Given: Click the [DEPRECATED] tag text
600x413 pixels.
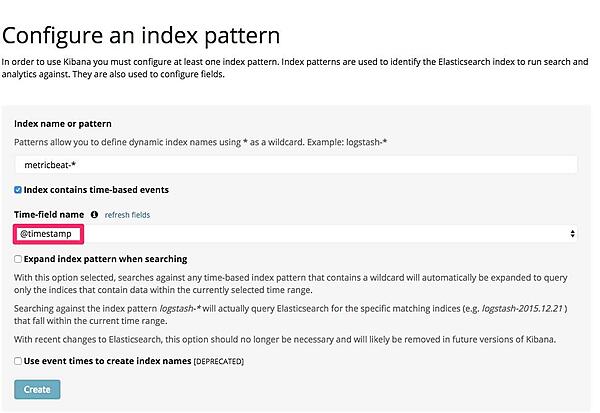Looking at the screenshot, I should pyautogui.click(x=217, y=360).
